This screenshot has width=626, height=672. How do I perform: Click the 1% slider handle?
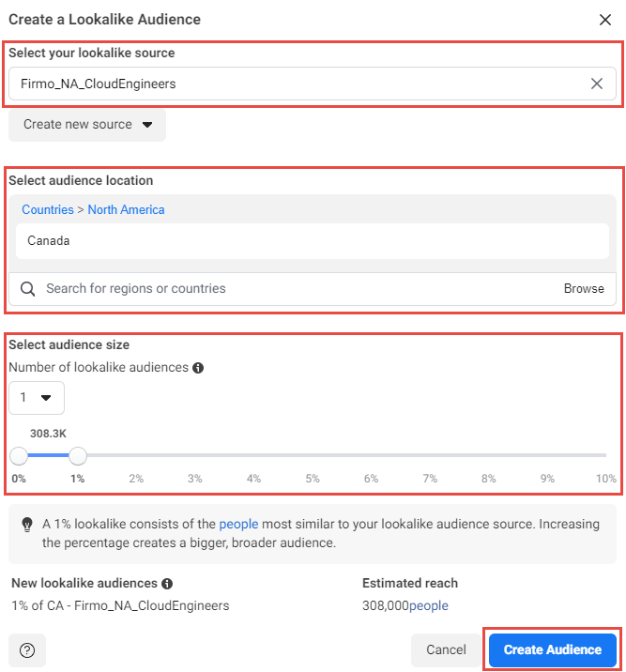pos(78,456)
